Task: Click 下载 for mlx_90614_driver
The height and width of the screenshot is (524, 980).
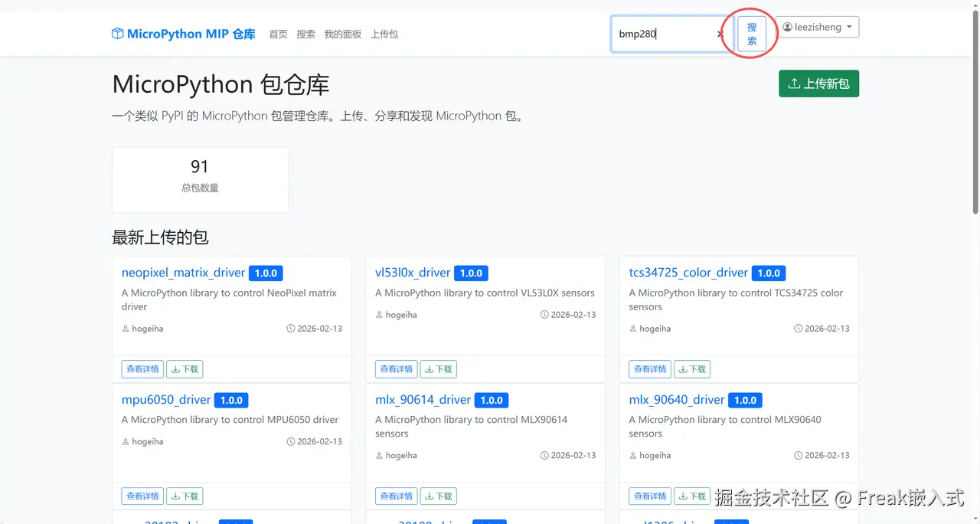Action: tap(438, 496)
